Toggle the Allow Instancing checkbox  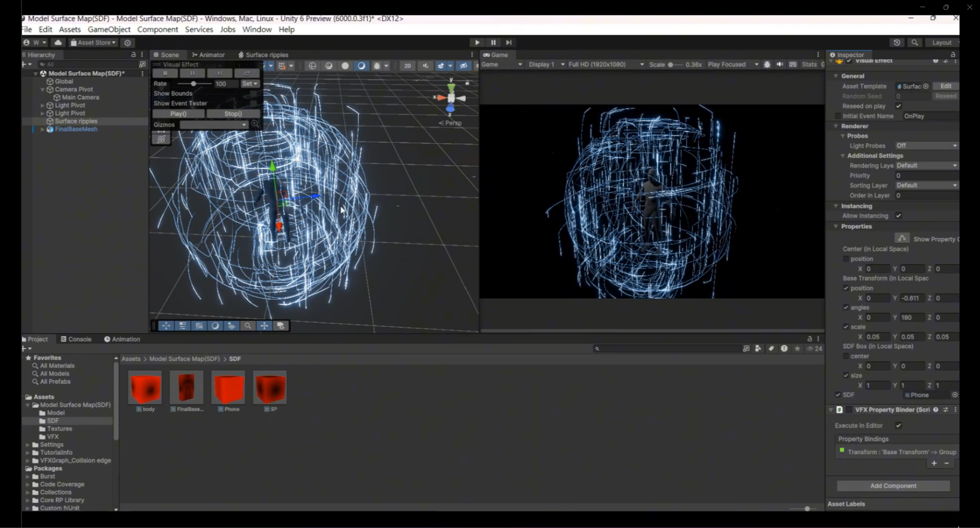click(x=898, y=216)
